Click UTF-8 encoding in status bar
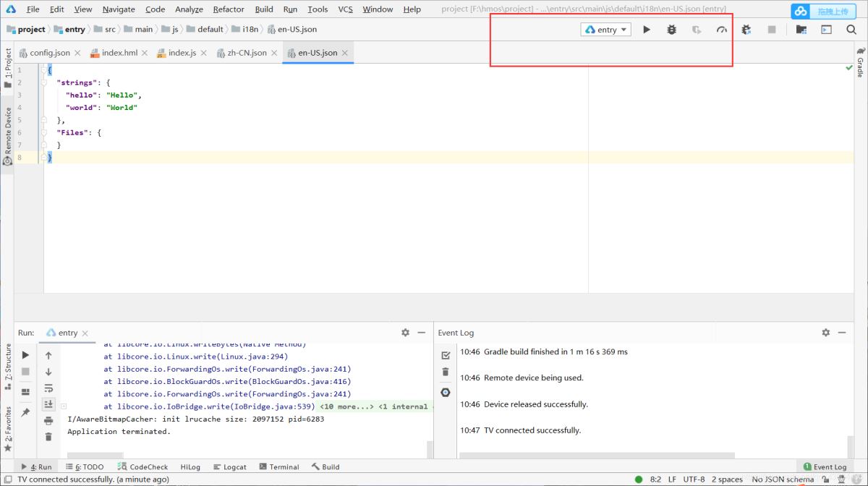The height and width of the screenshot is (486, 868). [x=693, y=479]
